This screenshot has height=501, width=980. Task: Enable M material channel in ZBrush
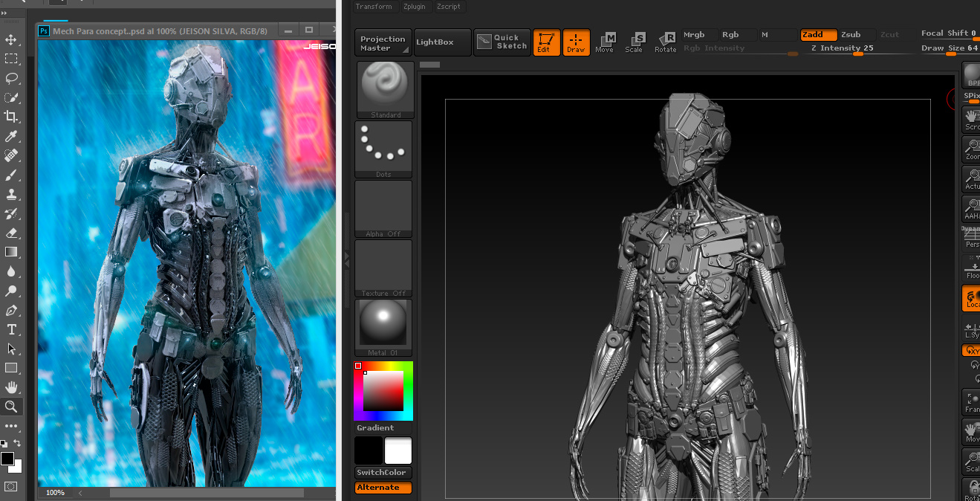coord(777,35)
